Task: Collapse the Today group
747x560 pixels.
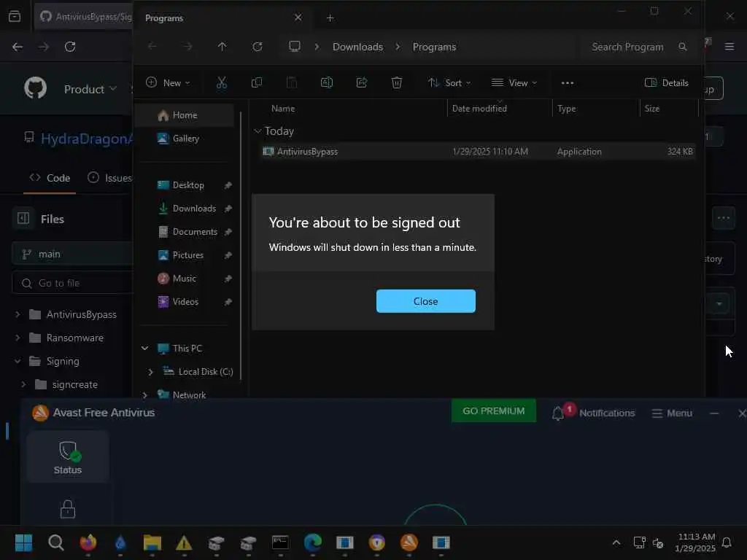Action: coord(258,131)
